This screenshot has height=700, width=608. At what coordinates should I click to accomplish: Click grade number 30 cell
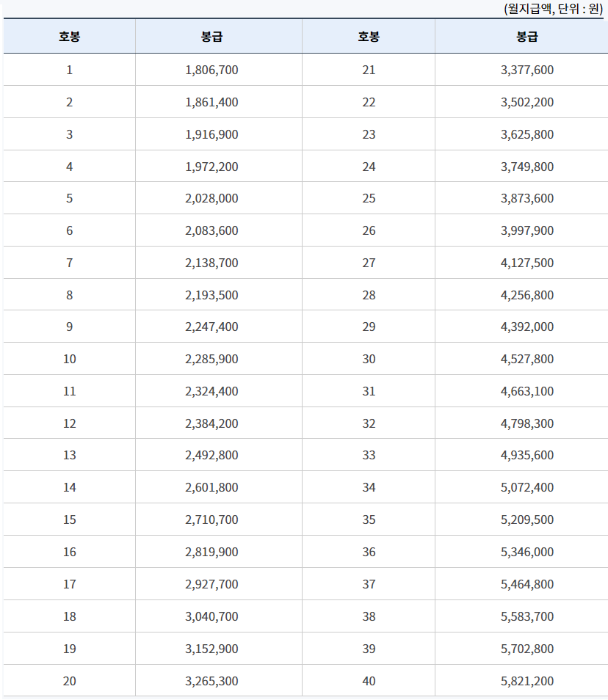click(x=369, y=359)
